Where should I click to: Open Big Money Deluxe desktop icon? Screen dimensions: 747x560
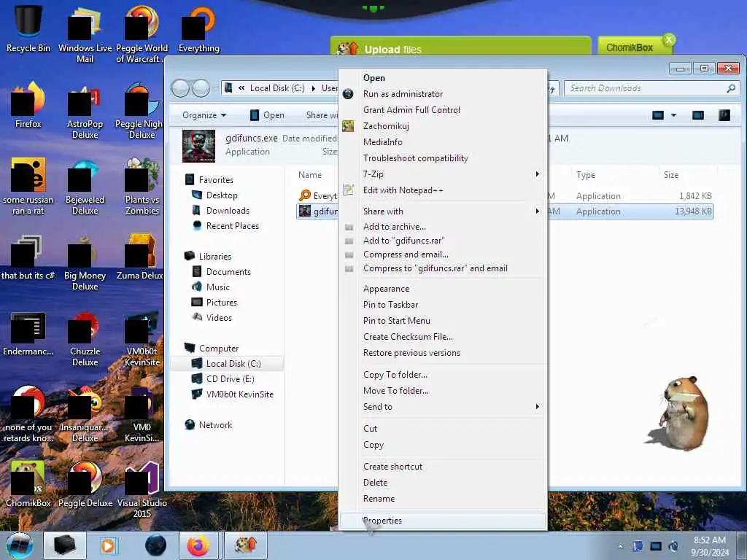click(85, 262)
